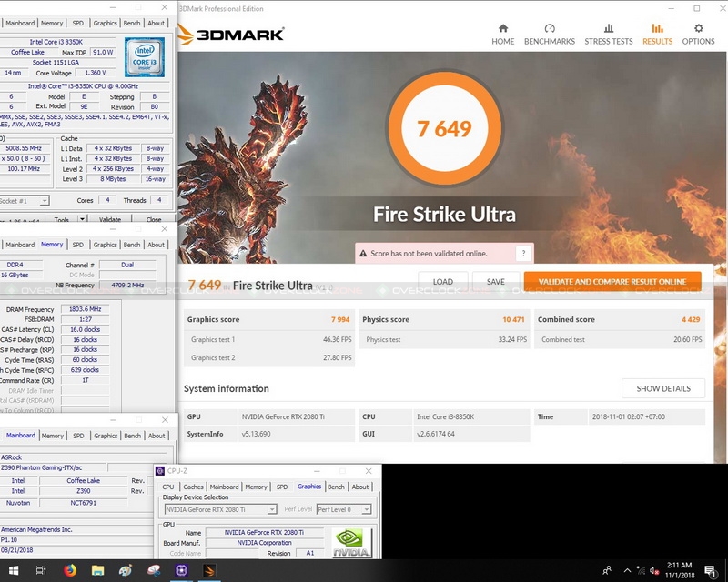
Task: Click the 3DMark logo in the header
Action: (x=231, y=35)
